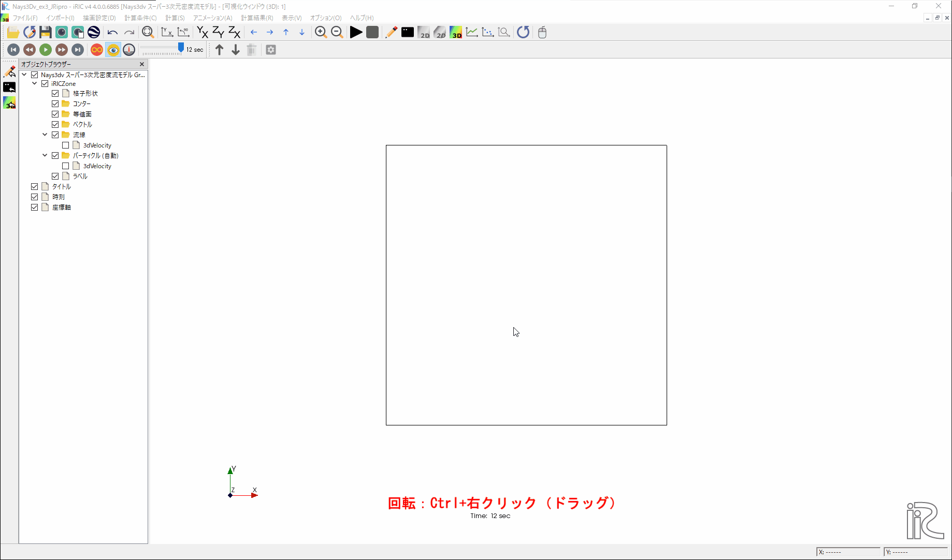The height and width of the screenshot is (560, 952).
Task: Stop the solver with the square stop icon
Action: [x=372, y=32]
